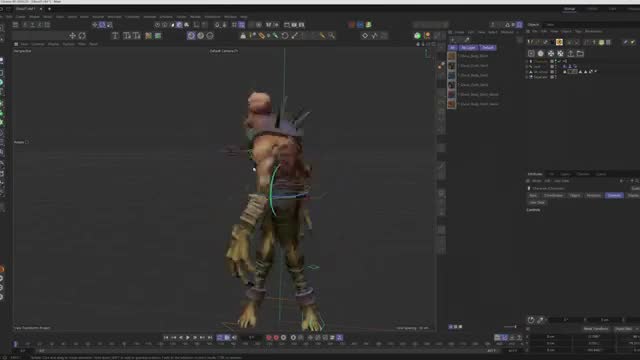Click the white cone icon in toolbar
The width and height of the screenshot is (640, 360).
point(243,36)
